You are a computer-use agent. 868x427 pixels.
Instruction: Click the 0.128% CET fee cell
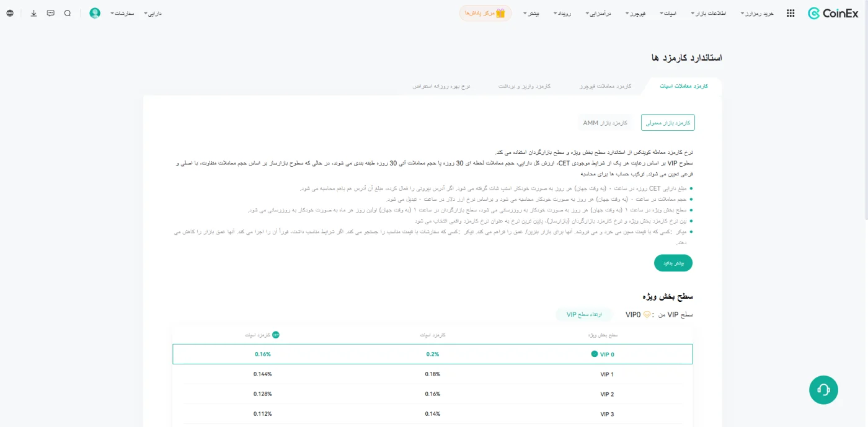point(263,394)
